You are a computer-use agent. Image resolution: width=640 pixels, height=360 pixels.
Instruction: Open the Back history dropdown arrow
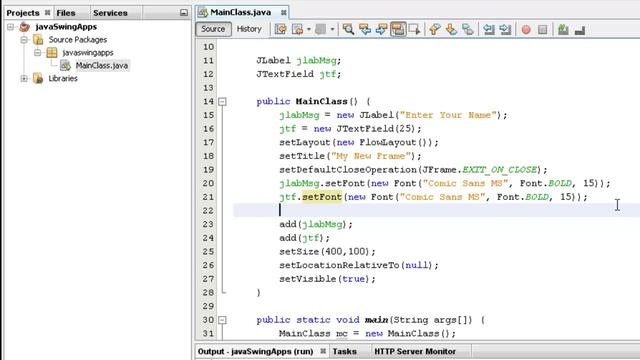click(309, 29)
